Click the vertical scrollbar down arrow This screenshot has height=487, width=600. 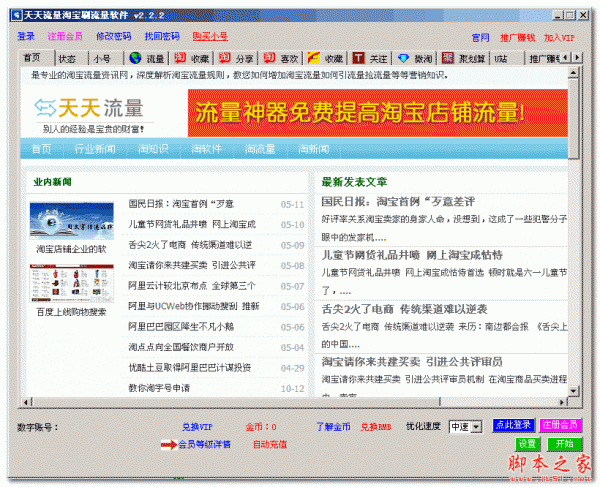(573, 391)
